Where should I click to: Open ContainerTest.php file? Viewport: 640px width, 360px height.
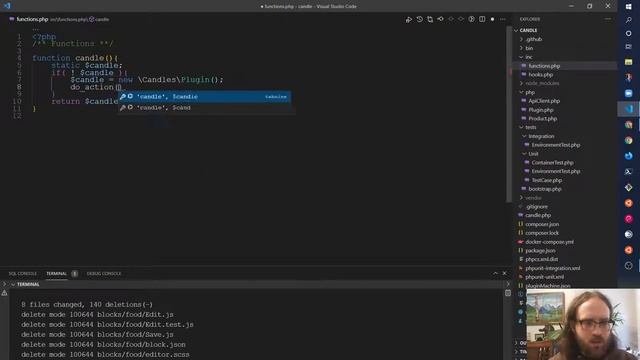[x=552, y=162]
